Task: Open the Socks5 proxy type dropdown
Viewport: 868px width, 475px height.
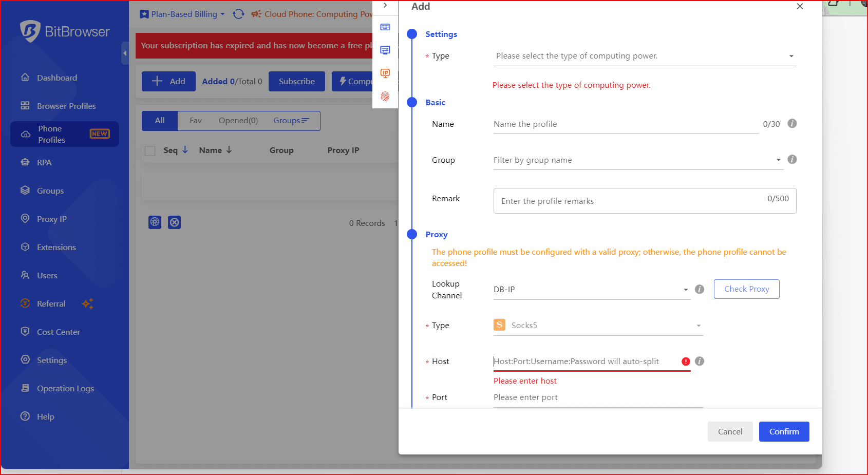Action: (598, 326)
